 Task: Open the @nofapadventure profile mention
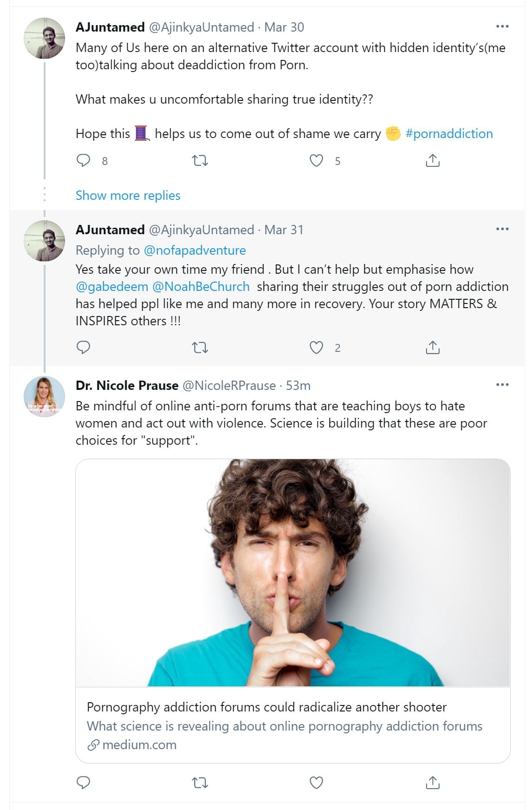tap(195, 250)
